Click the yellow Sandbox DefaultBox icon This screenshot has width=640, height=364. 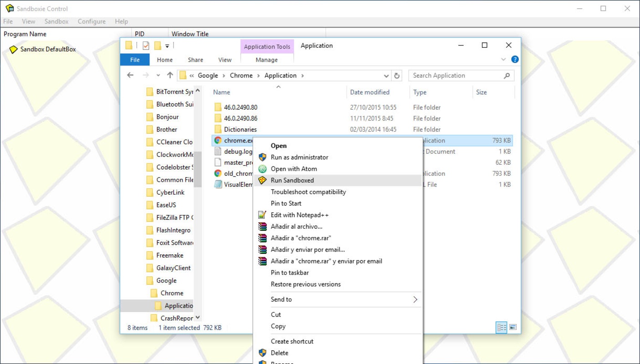(x=13, y=49)
